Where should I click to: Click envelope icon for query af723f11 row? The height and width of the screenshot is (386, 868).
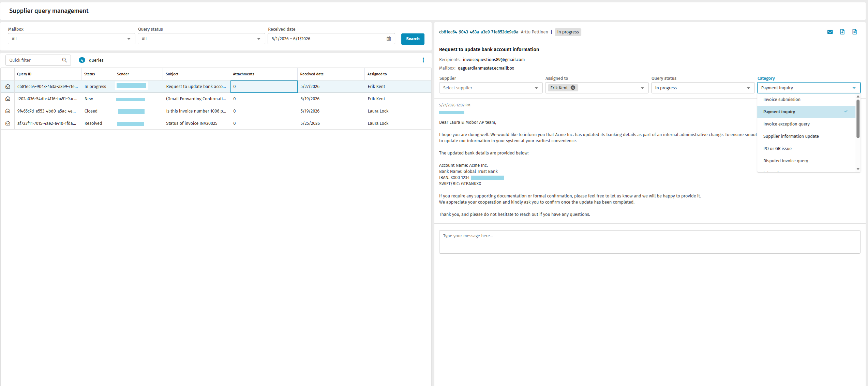click(x=8, y=123)
